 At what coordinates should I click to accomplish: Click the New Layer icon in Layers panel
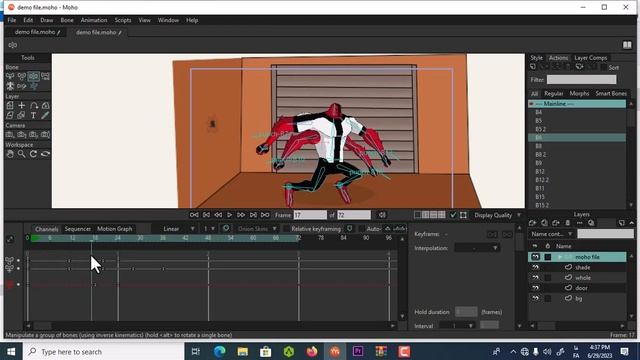532,223
